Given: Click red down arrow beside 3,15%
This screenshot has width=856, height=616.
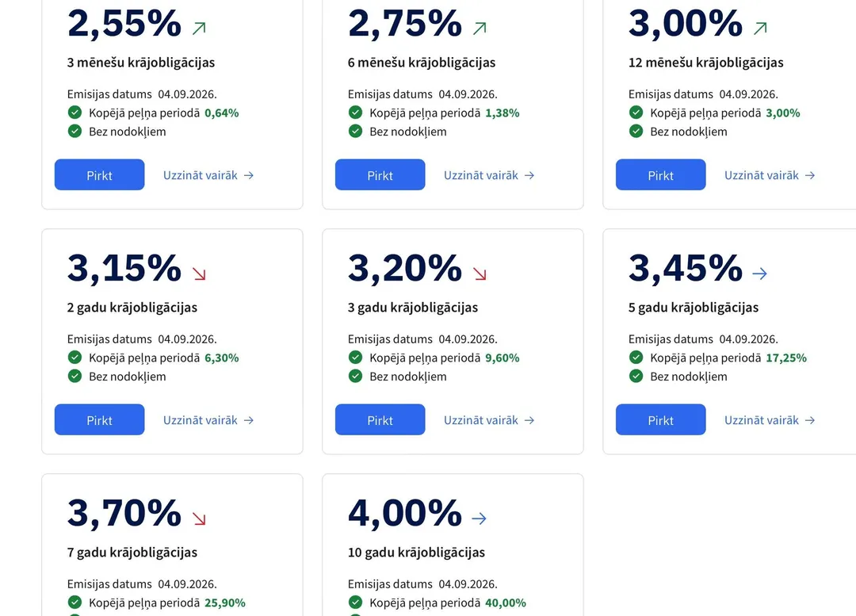Looking at the screenshot, I should [x=199, y=273].
